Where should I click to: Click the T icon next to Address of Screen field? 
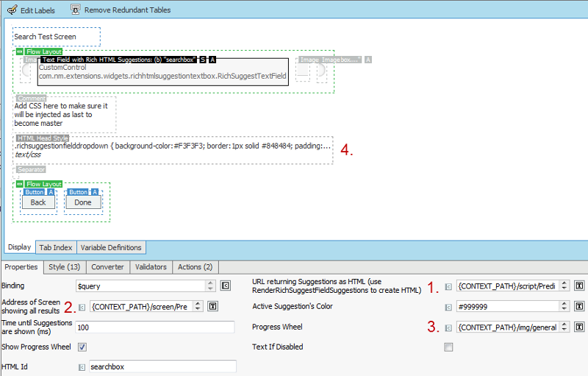tap(213, 306)
